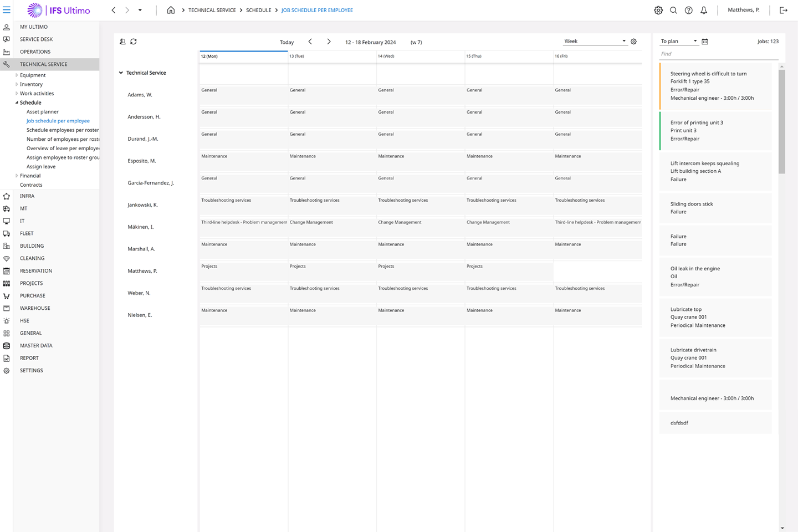This screenshot has height=532, width=798.
Task: Collapse the Technical Service group in the planner
Action: click(x=121, y=73)
